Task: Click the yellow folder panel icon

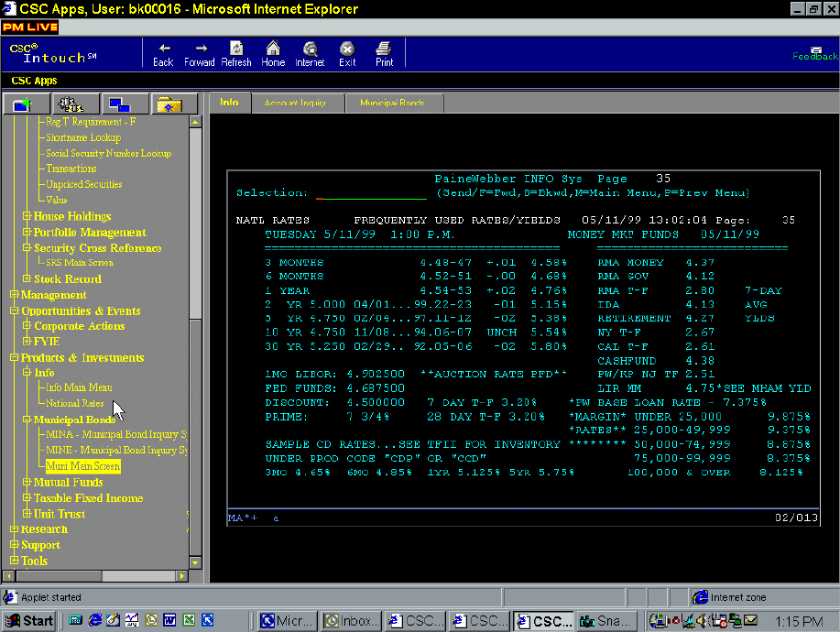Action: [x=173, y=104]
